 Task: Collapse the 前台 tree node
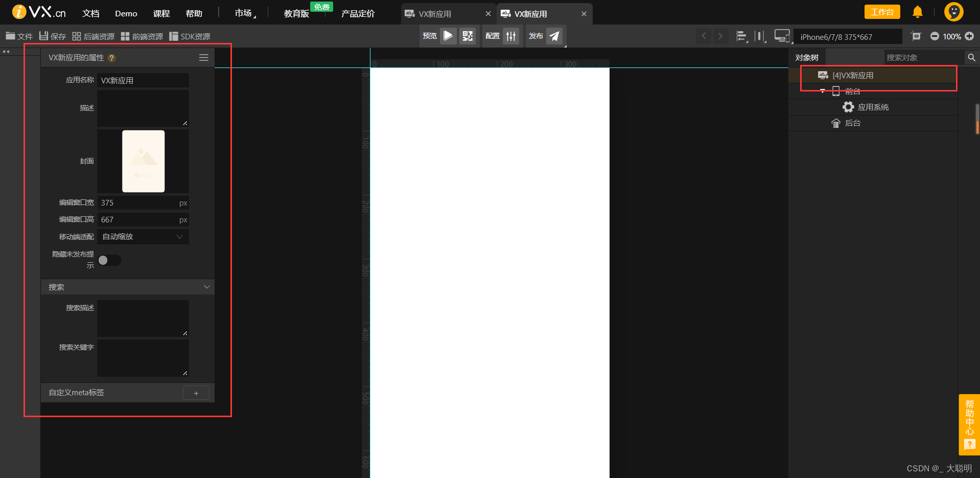click(x=823, y=91)
